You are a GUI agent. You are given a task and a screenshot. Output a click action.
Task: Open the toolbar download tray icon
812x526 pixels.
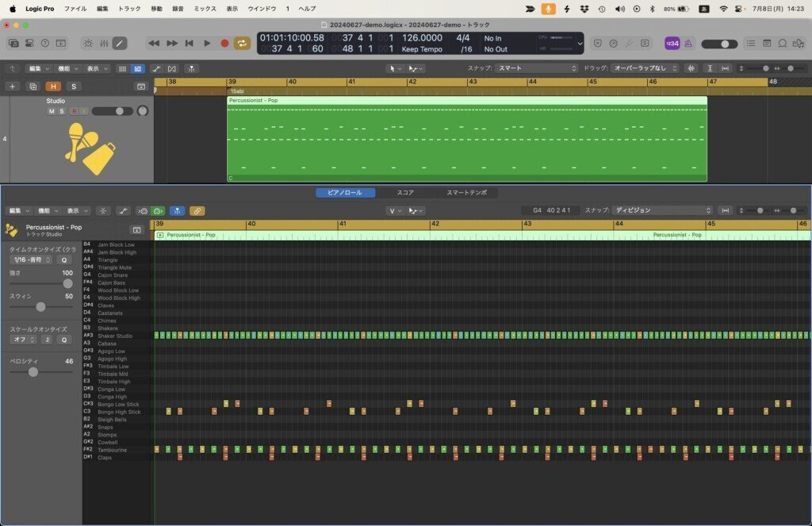pyautogui.click(x=61, y=44)
